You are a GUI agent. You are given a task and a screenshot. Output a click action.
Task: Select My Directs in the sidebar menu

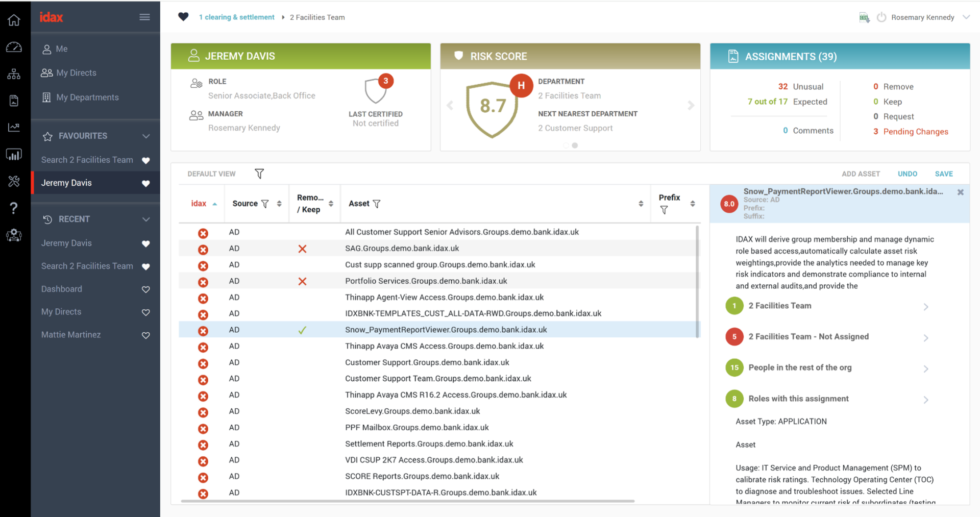(x=76, y=73)
